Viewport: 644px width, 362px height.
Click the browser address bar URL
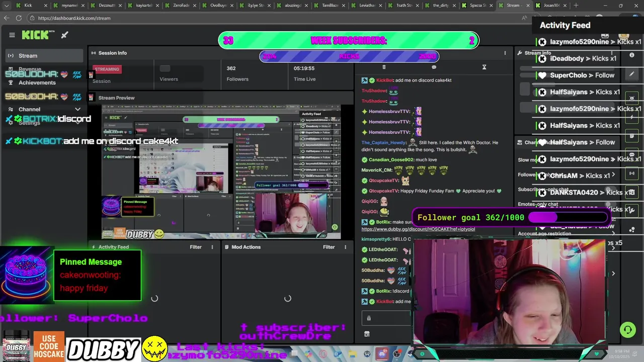[74, 18]
